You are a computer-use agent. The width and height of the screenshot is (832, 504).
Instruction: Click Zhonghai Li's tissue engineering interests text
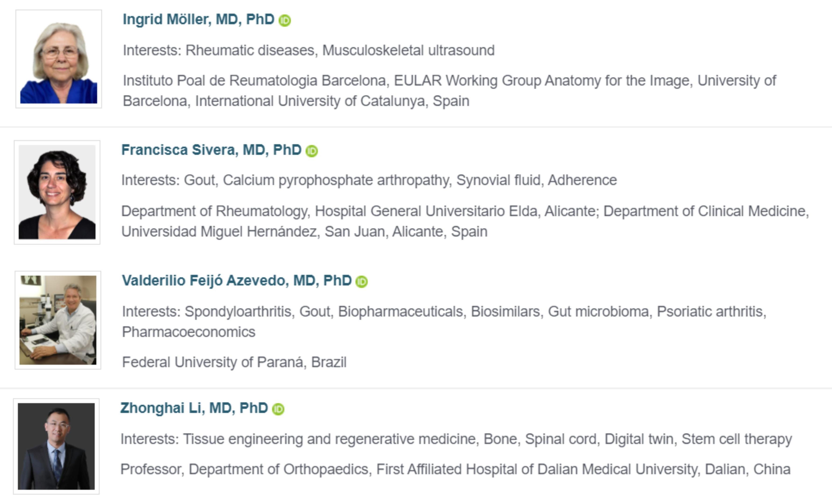tap(456, 439)
